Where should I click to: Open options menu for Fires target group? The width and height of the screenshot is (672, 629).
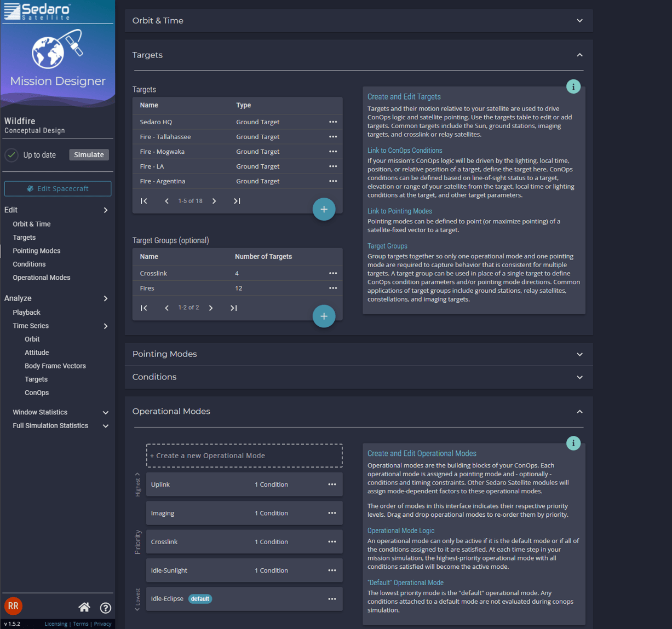pyautogui.click(x=333, y=288)
